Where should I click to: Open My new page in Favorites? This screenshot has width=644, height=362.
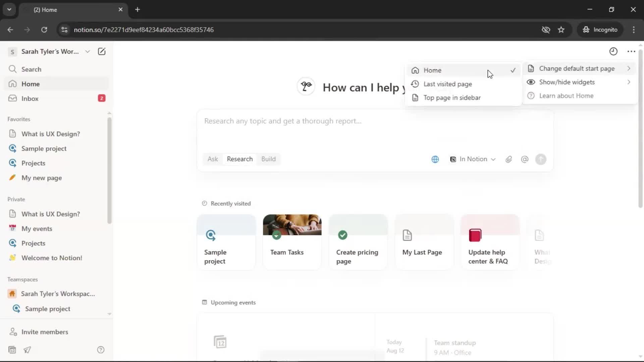[56, 178]
